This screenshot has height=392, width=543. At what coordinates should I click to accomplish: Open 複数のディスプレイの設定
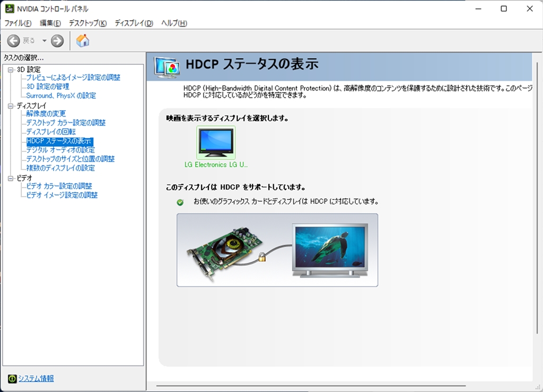point(60,168)
